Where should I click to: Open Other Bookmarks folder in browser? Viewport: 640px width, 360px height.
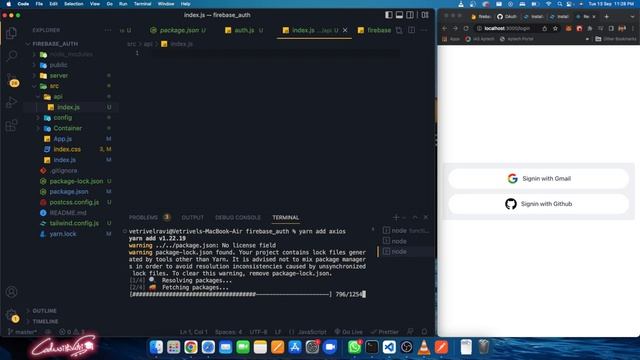point(616,39)
